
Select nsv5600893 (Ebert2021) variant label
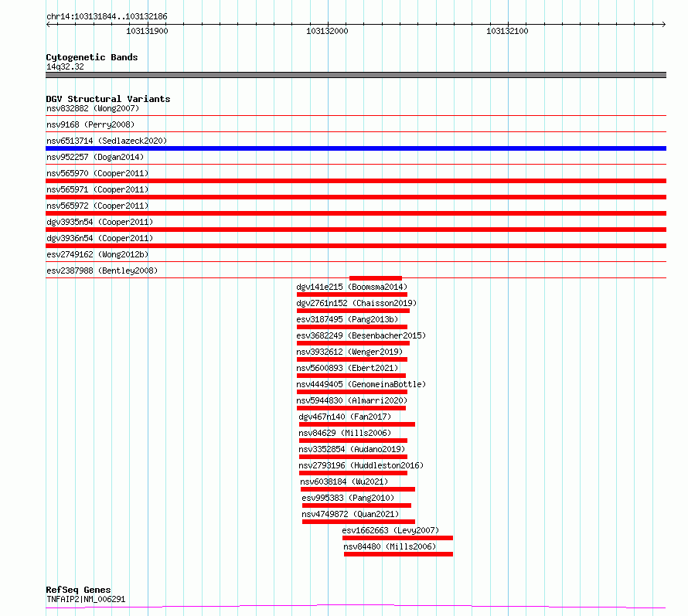point(347,368)
